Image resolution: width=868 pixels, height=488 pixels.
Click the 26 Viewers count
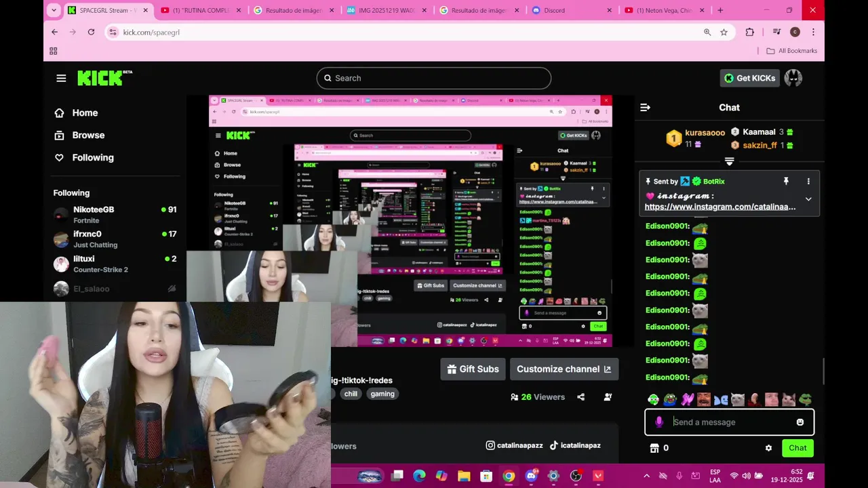coord(538,397)
